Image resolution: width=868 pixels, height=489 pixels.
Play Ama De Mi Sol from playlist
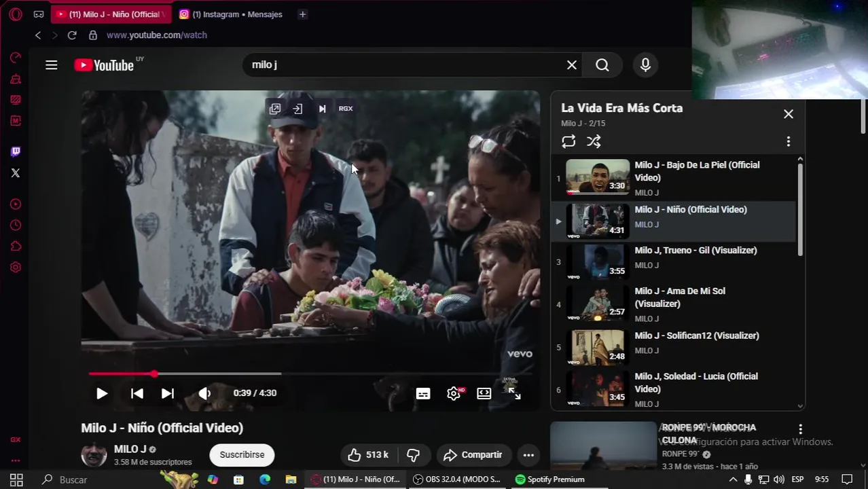673,304
